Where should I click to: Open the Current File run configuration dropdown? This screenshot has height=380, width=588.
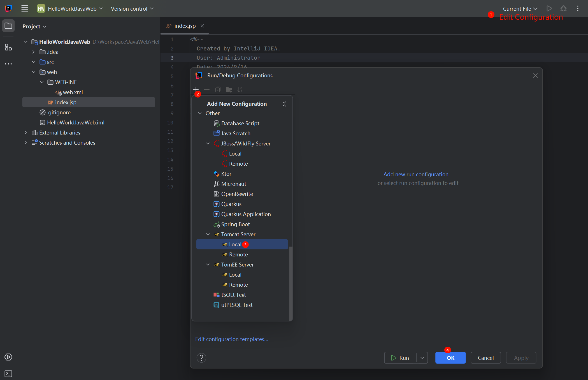click(520, 9)
